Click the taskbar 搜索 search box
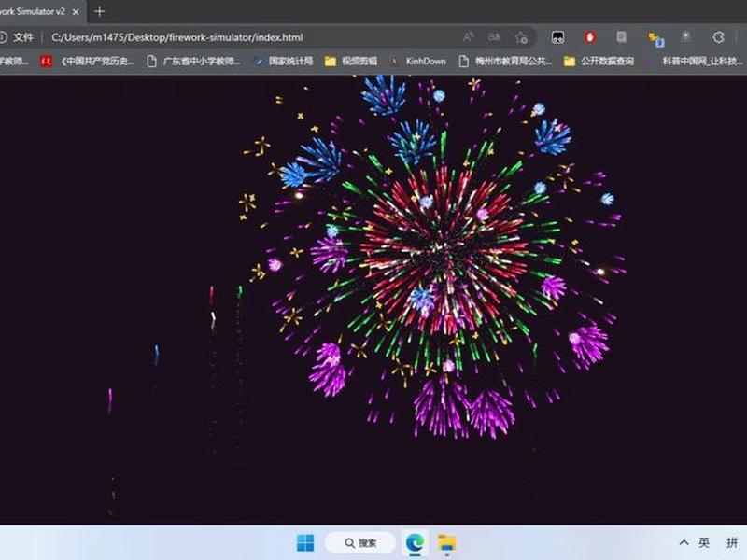This screenshot has width=747, height=560. point(360,543)
